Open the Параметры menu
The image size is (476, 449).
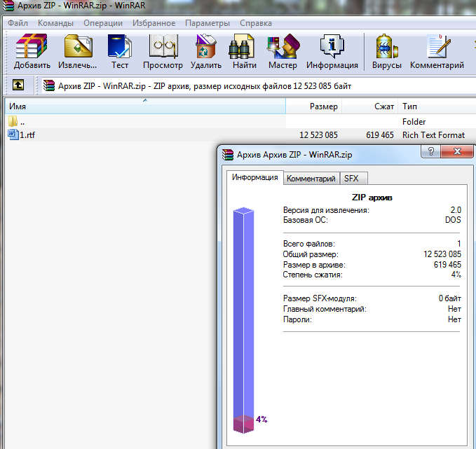208,23
